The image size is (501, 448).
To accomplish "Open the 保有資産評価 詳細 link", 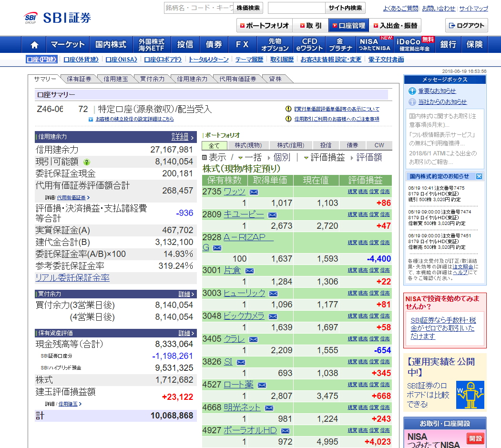I will 186,333.
